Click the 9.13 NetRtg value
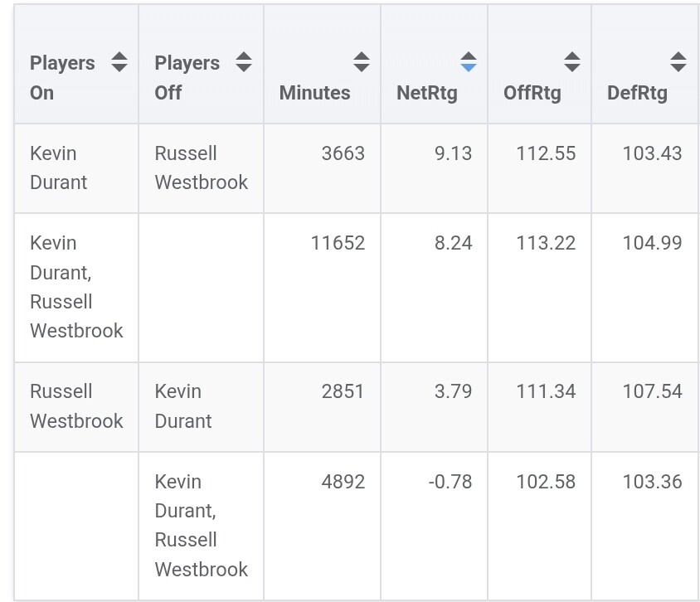The height and width of the screenshot is (602, 700). pyautogui.click(x=453, y=153)
